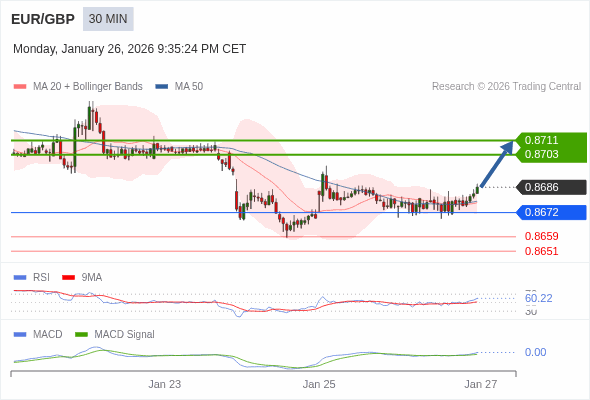Click the RSI legend label

pos(41,278)
